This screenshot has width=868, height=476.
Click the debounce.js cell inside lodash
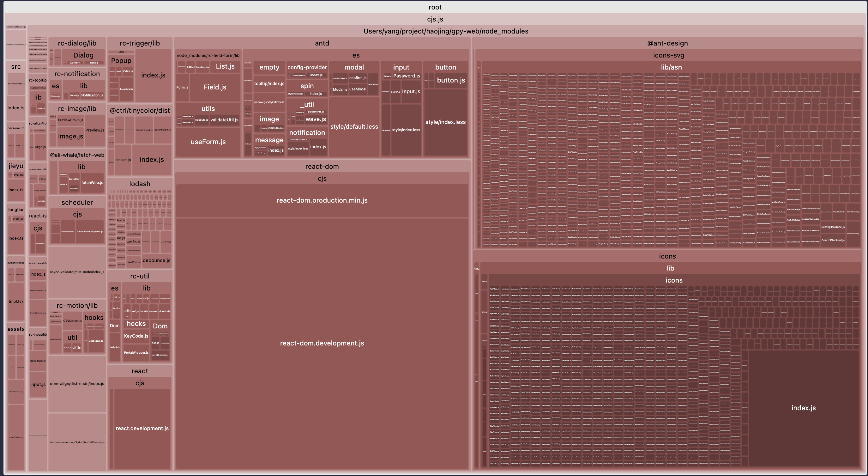pos(157,260)
